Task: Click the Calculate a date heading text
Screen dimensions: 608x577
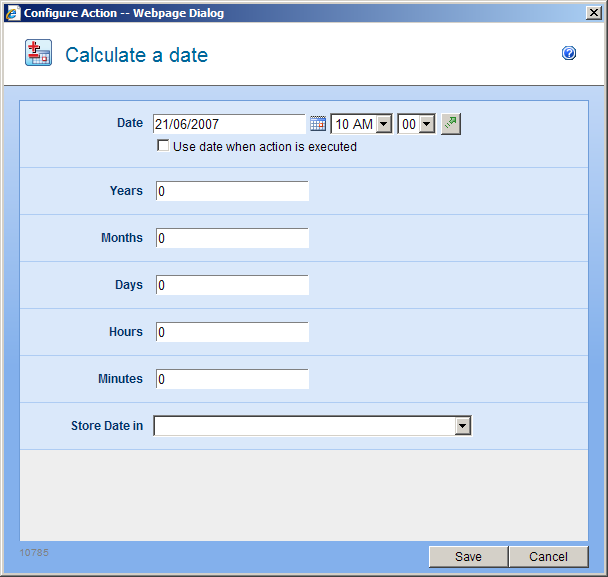Action: click(136, 55)
